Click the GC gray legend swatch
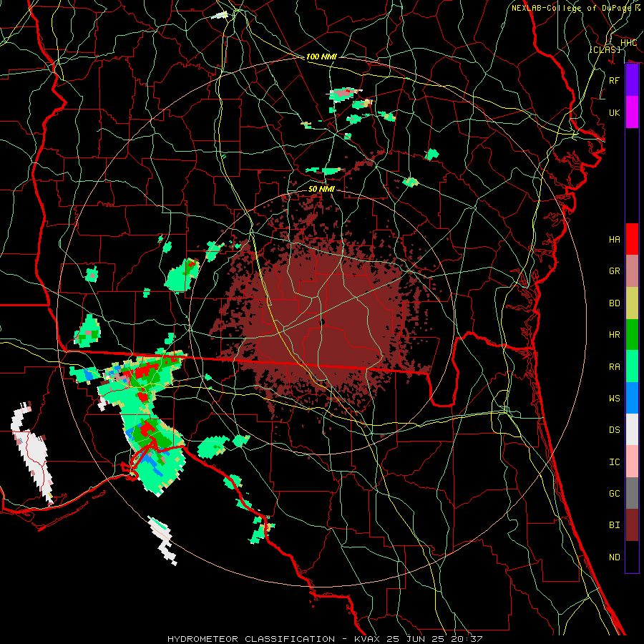 632,493
